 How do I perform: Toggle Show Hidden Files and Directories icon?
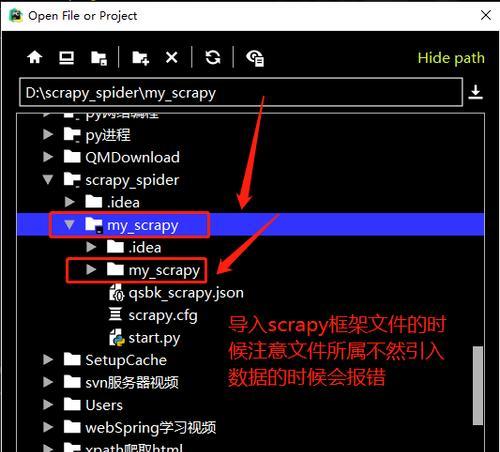point(255,58)
